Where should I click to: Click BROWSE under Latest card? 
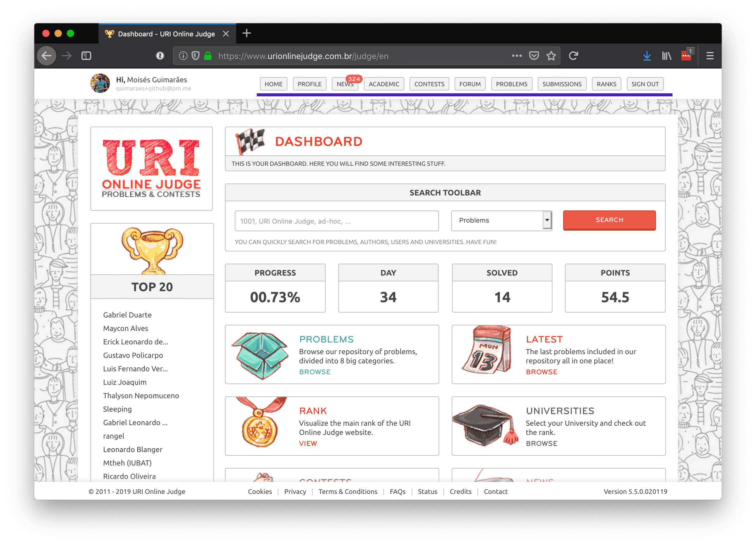[x=542, y=372]
